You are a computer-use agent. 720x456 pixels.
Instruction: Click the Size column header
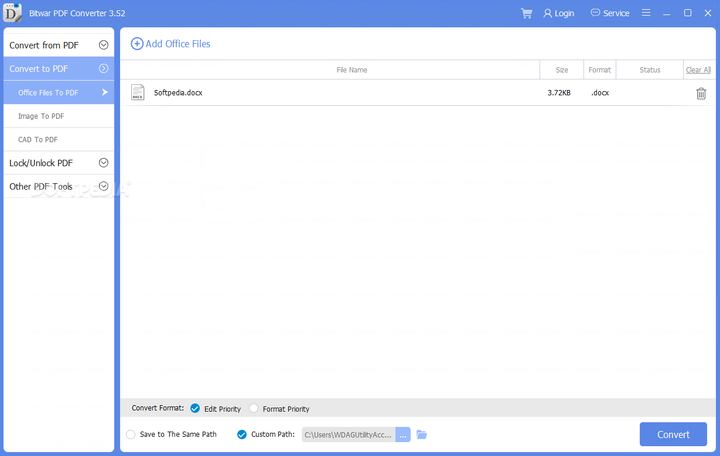(x=562, y=70)
